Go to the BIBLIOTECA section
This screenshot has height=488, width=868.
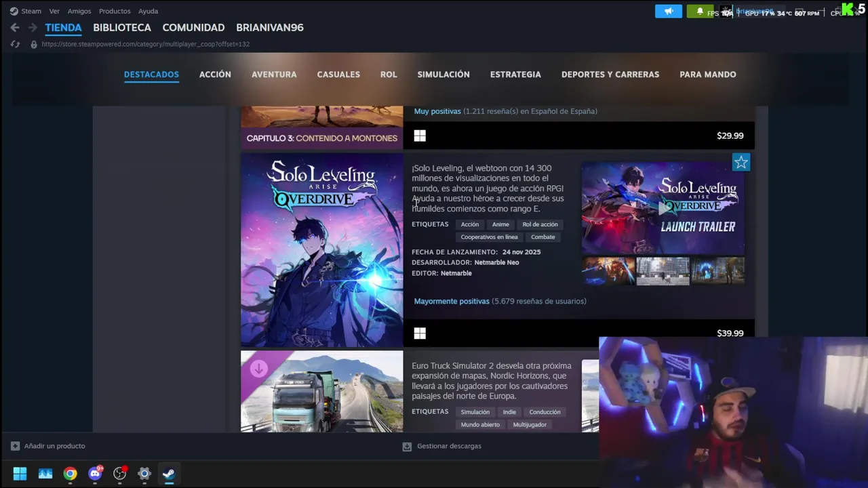[122, 28]
